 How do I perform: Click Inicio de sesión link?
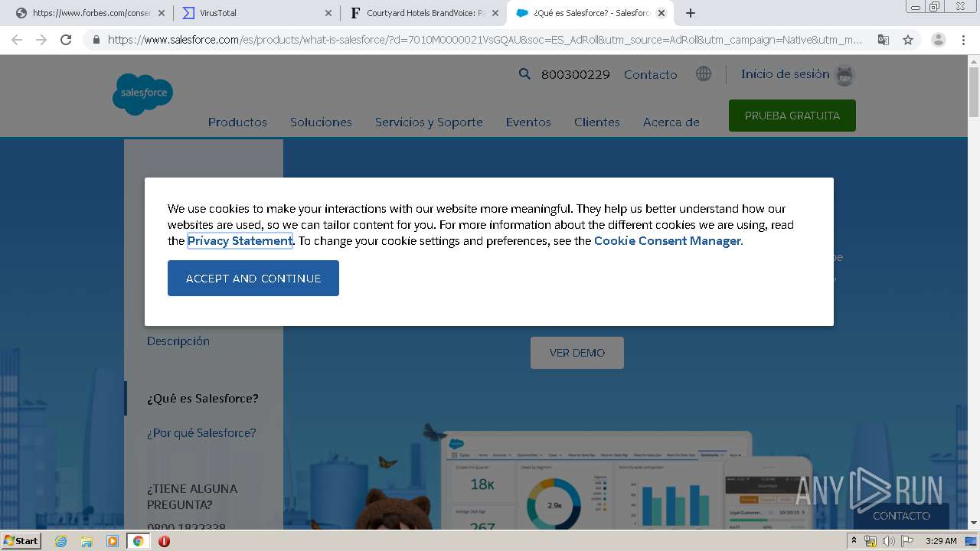pyautogui.click(x=786, y=74)
